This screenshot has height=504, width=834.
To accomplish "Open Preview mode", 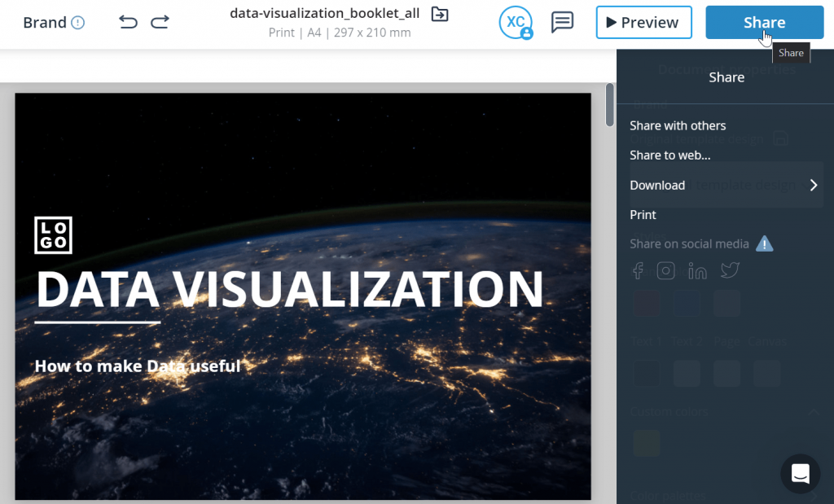I will pyautogui.click(x=643, y=22).
